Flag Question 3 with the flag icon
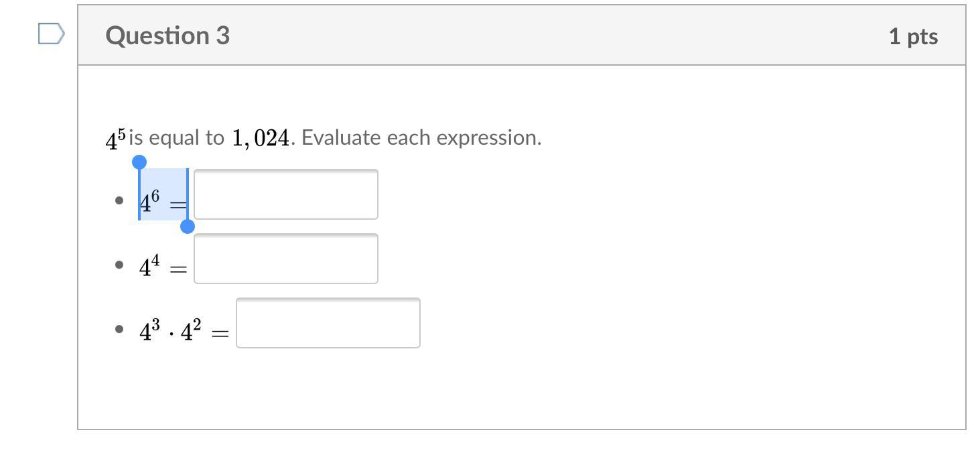 pyautogui.click(x=51, y=34)
